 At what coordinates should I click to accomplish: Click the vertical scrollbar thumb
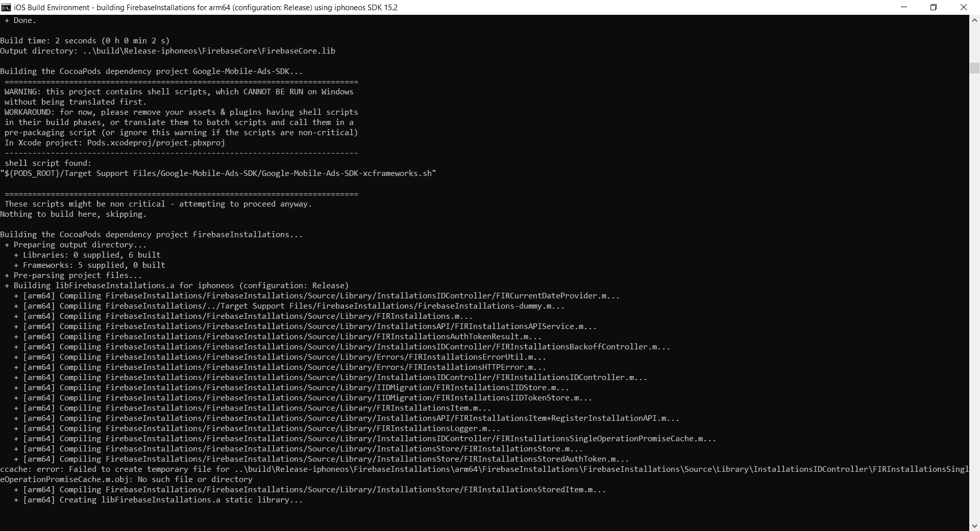(974, 68)
